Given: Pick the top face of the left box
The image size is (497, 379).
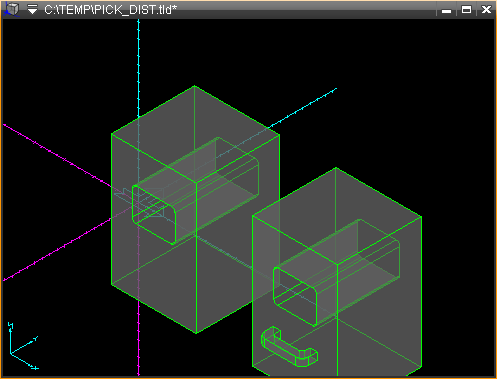Looking at the screenshot, I should [x=195, y=133].
